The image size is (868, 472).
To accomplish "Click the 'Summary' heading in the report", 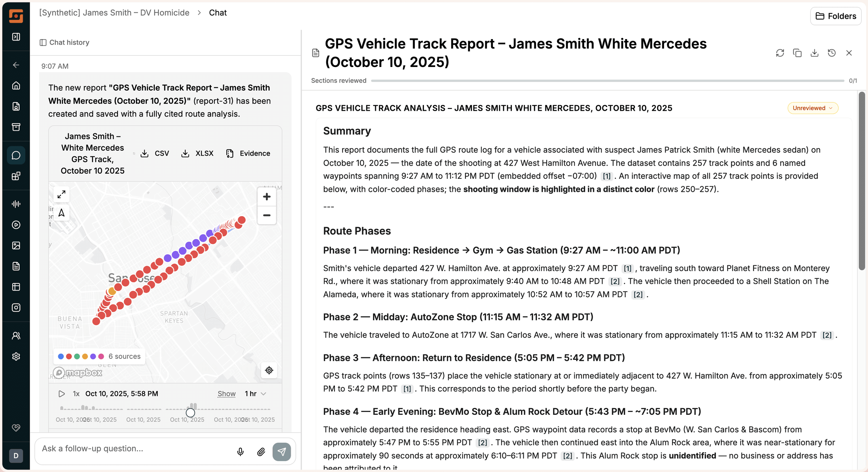I will 347,131.
